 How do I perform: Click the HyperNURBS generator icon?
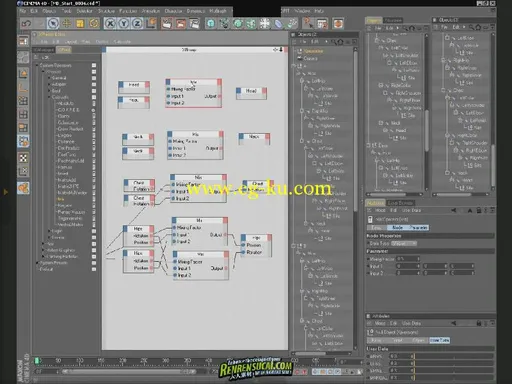click(x=238, y=23)
